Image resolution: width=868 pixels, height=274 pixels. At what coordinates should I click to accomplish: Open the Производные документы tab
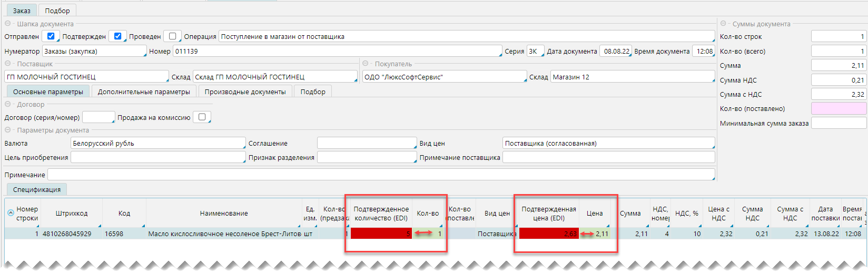(x=245, y=92)
